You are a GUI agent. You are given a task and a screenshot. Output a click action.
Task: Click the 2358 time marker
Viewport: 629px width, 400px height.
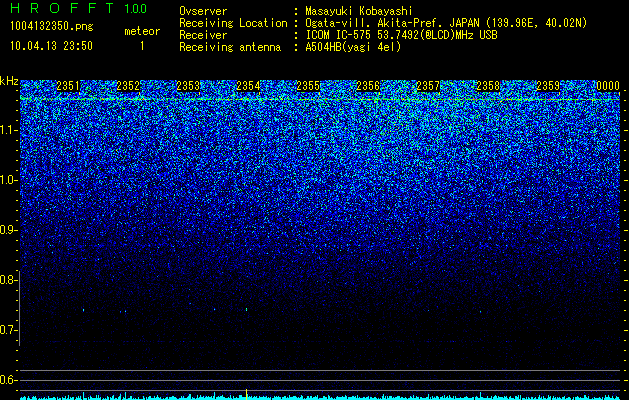point(488,86)
